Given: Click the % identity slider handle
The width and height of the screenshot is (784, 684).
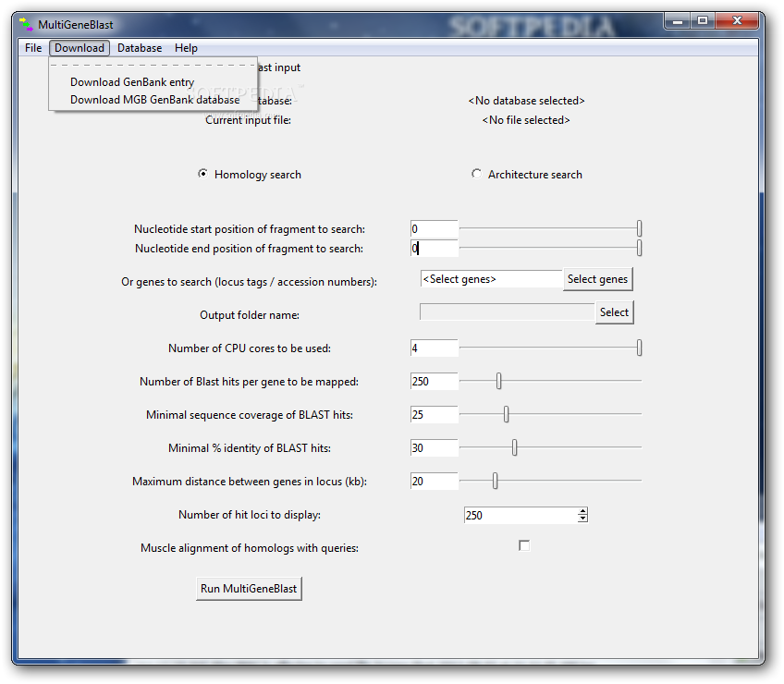Looking at the screenshot, I should pyautogui.click(x=514, y=447).
